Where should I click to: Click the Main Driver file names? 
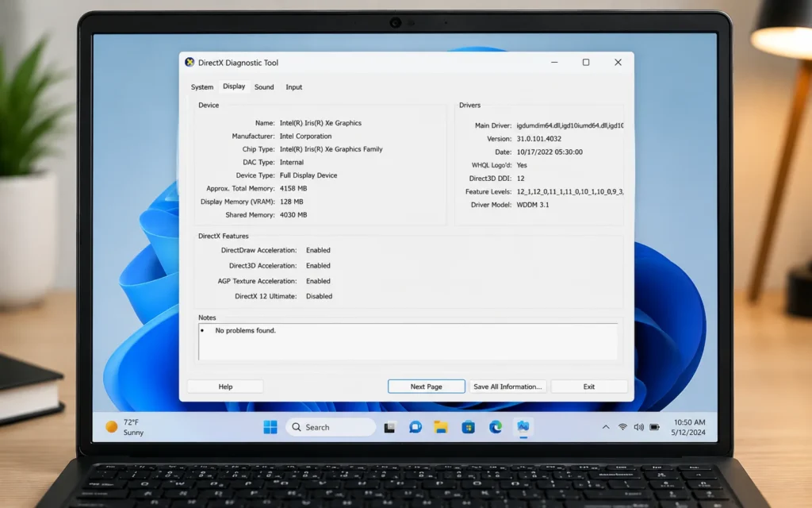click(570, 125)
